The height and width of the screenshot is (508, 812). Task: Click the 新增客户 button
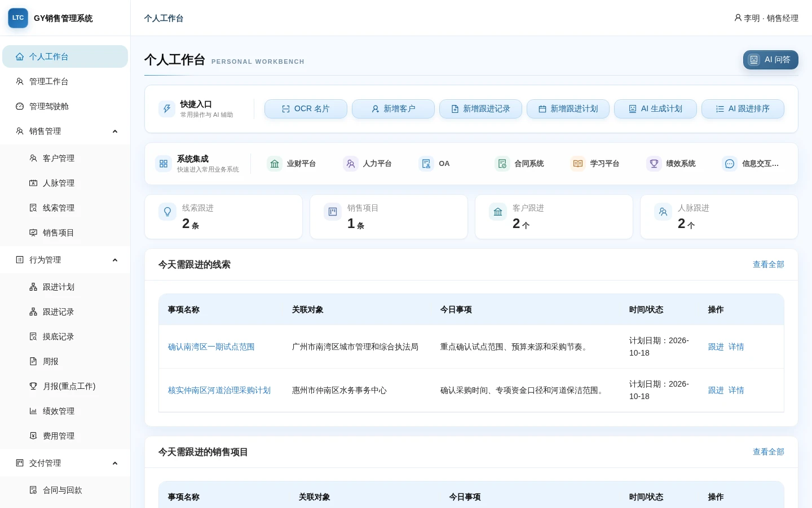pyautogui.click(x=393, y=109)
